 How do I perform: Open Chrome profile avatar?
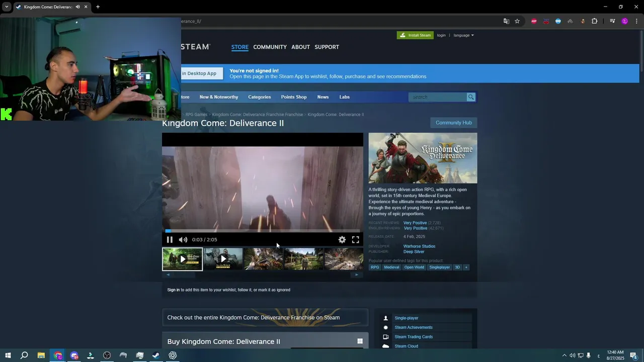coord(625,21)
